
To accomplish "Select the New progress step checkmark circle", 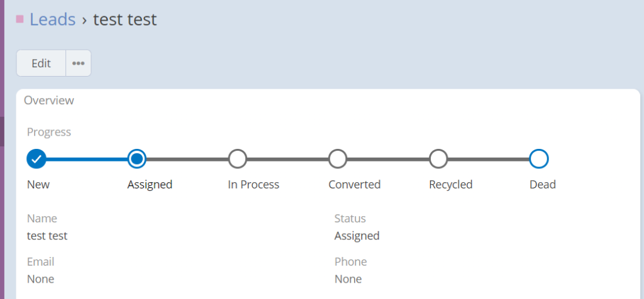I will (x=36, y=159).
